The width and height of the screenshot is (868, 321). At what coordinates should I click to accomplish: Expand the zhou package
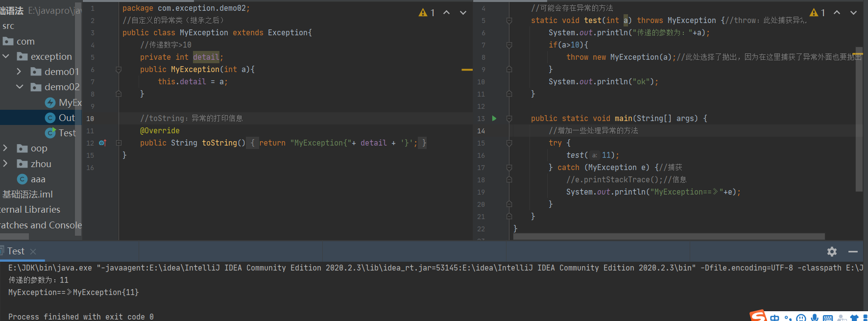(x=5, y=164)
